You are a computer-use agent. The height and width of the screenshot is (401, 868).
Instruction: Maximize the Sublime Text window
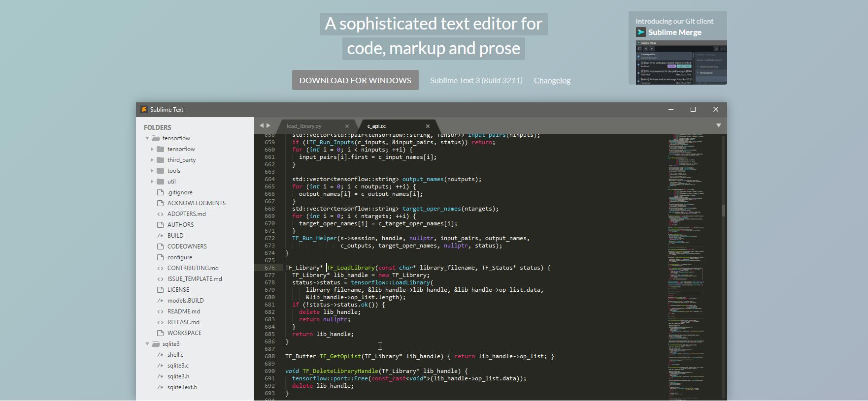693,109
